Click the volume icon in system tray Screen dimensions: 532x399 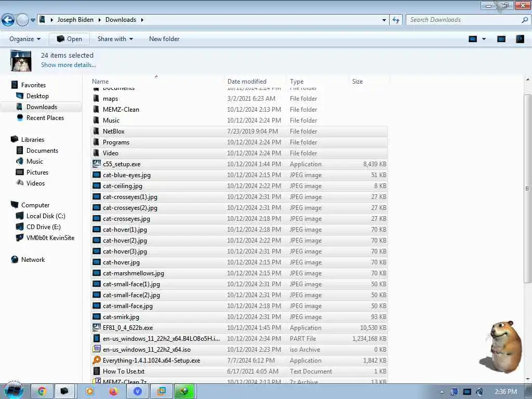(479, 392)
